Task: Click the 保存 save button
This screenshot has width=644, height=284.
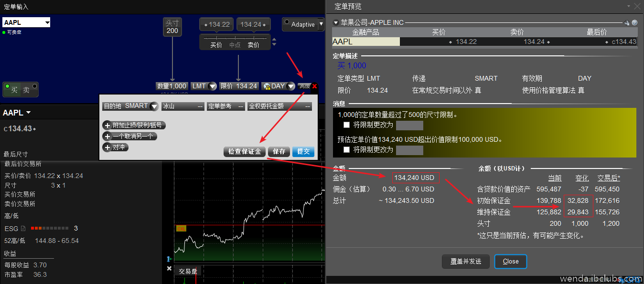Action: pos(279,151)
